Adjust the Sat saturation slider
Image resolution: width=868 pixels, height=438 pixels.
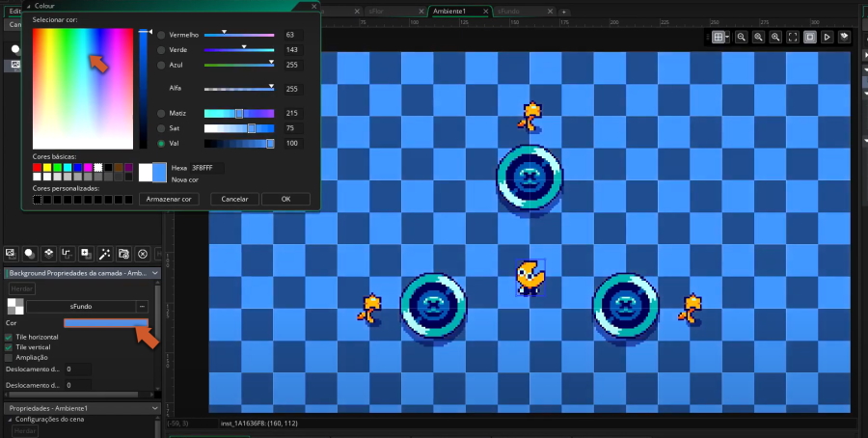(239, 128)
